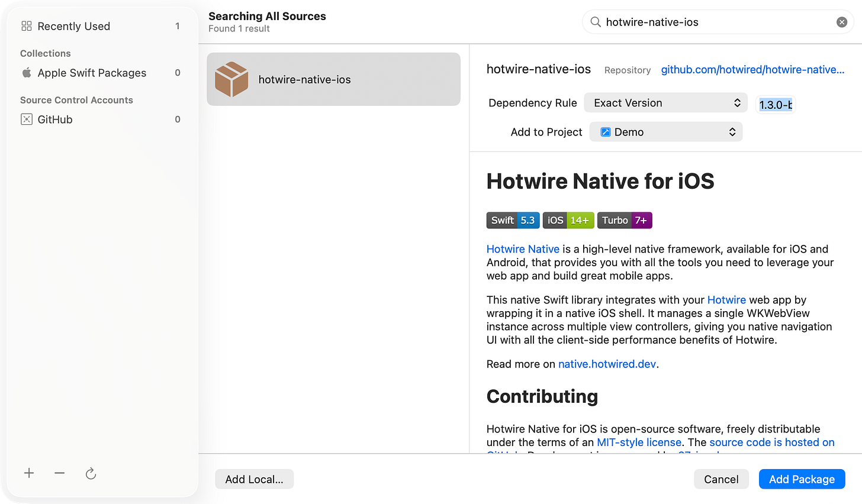The width and height of the screenshot is (862, 504).
Task: Open the Dependency Rule Exact Version dropdown
Action: [x=666, y=103]
